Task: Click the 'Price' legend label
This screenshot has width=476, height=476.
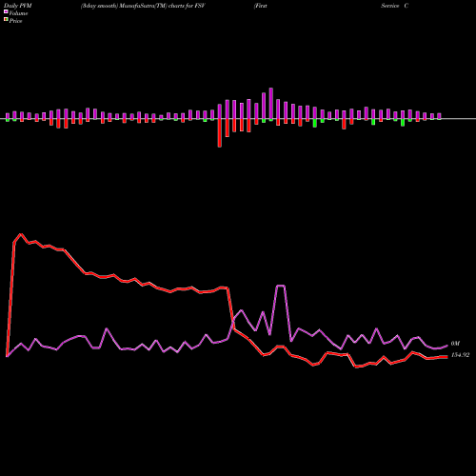Action: (x=15, y=21)
